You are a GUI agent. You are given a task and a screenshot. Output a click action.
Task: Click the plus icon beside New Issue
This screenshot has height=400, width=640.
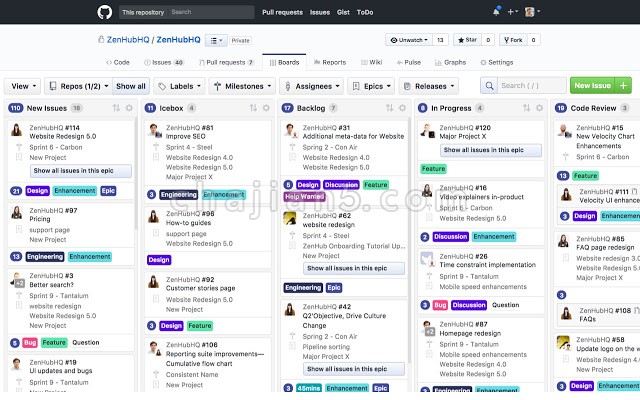pyautogui.click(x=623, y=86)
